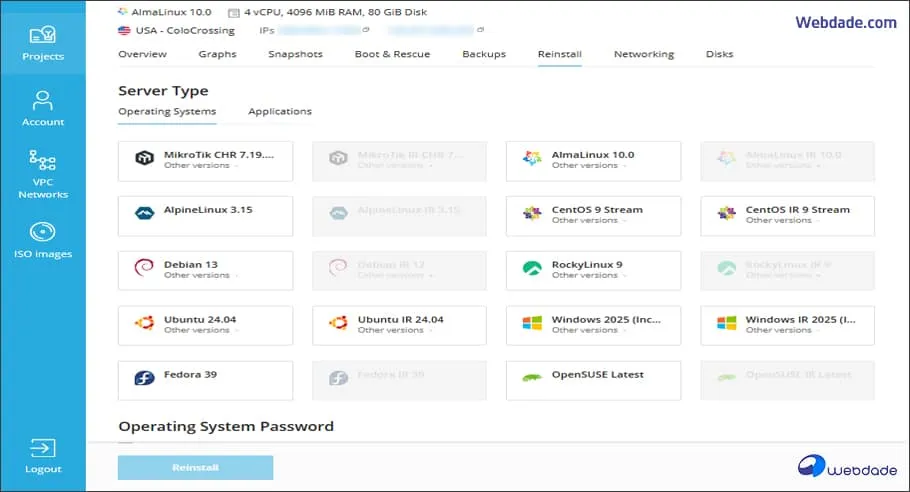The width and height of the screenshot is (910, 492).
Task: Select the Fedora 39 card
Action: [x=205, y=381]
